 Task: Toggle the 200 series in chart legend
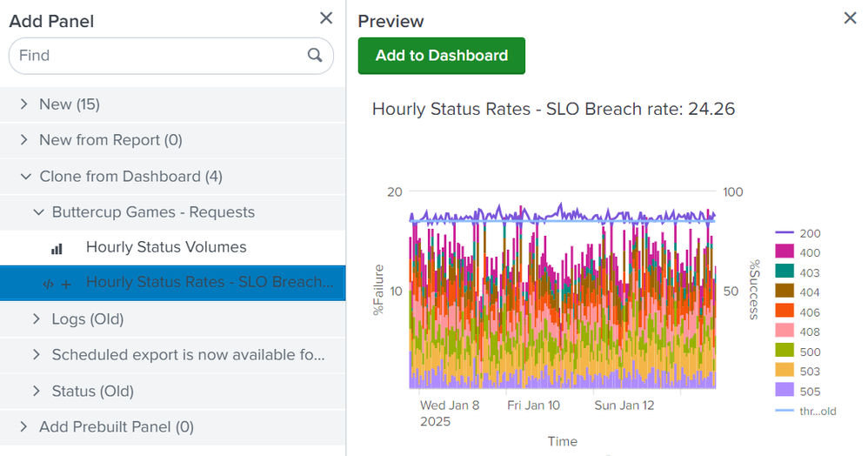pyautogui.click(x=809, y=233)
